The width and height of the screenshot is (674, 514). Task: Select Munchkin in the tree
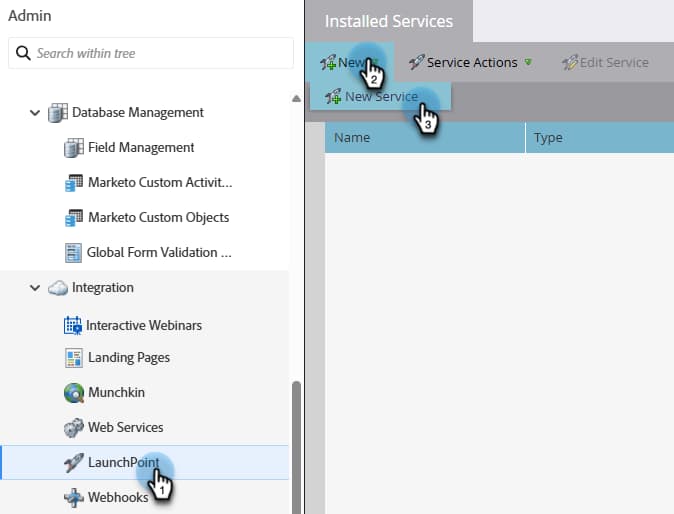pos(116,392)
